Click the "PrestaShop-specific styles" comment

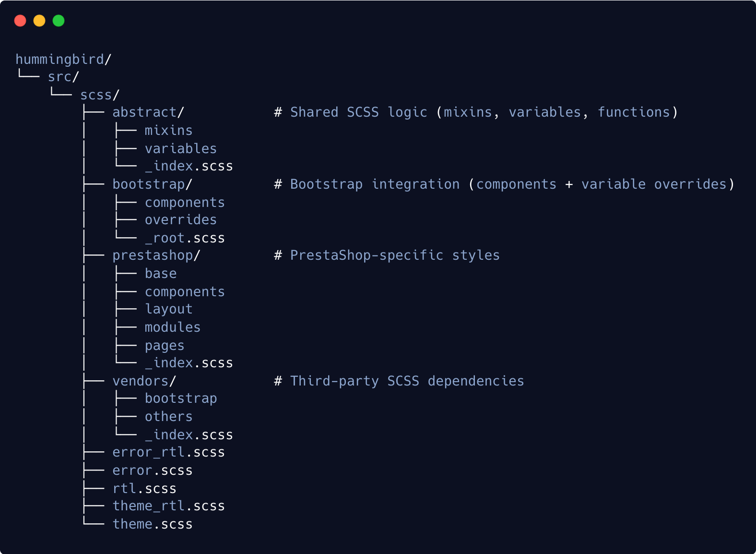(x=394, y=255)
